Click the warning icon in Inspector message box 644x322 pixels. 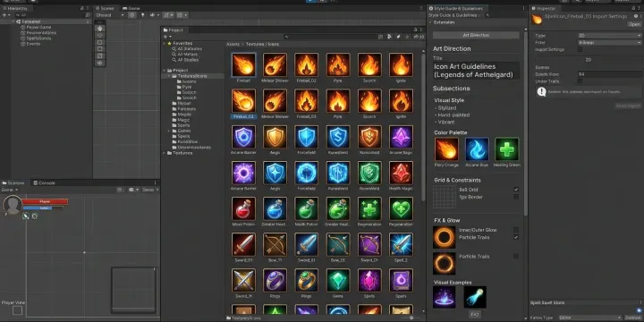click(x=541, y=92)
